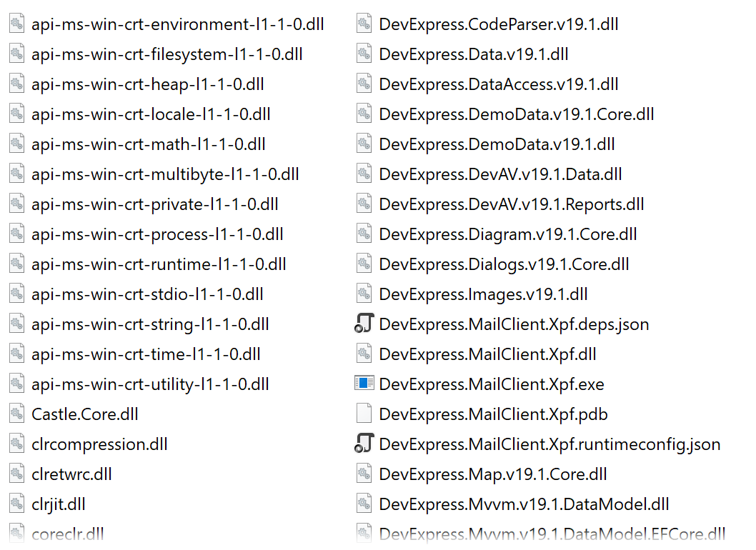Click the DevExpress.CodeParser.v19.1.dll name
Screen dimensions: 756x550
pos(499,24)
